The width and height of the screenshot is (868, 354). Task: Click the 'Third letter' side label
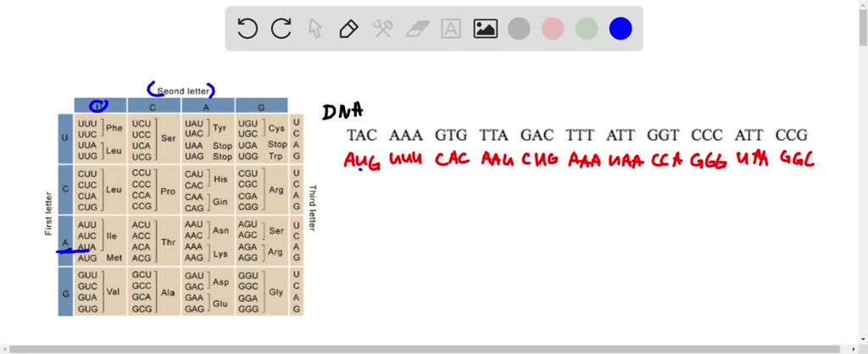pos(313,208)
